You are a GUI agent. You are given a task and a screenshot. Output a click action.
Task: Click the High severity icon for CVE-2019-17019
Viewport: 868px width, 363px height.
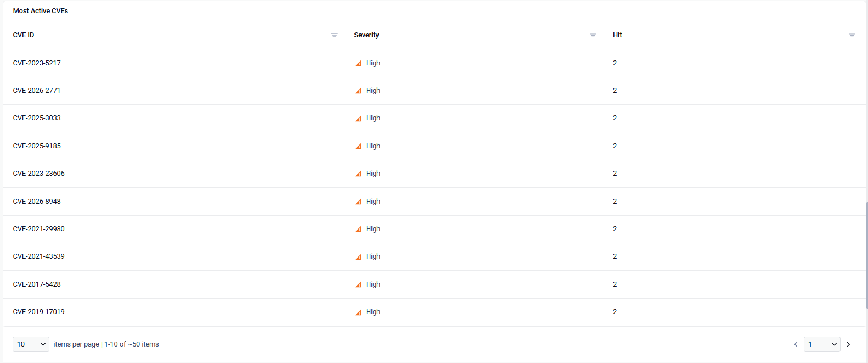pos(358,312)
